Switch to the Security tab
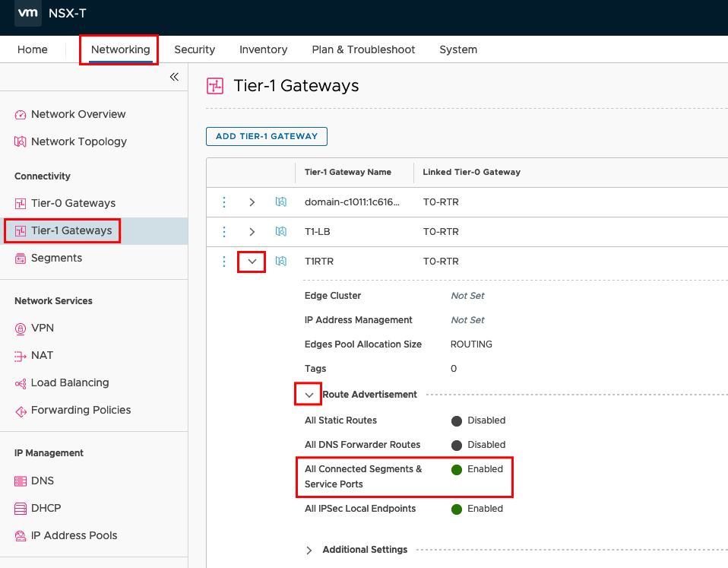This screenshot has width=728, height=568. (x=195, y=49)
